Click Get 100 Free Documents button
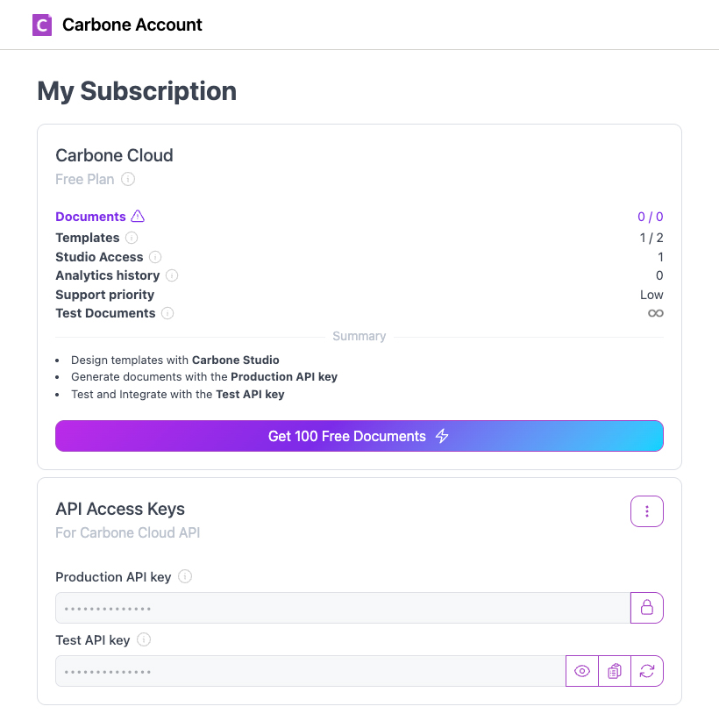 pos(359,436)
